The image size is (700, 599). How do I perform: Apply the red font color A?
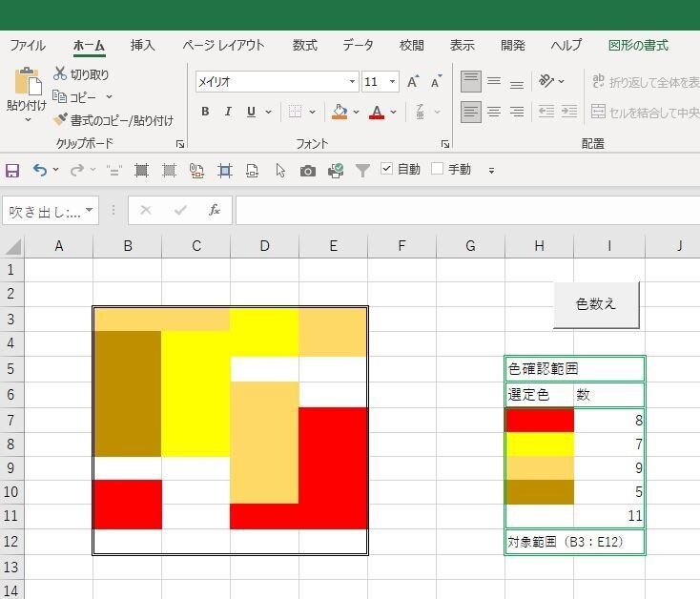377,112
